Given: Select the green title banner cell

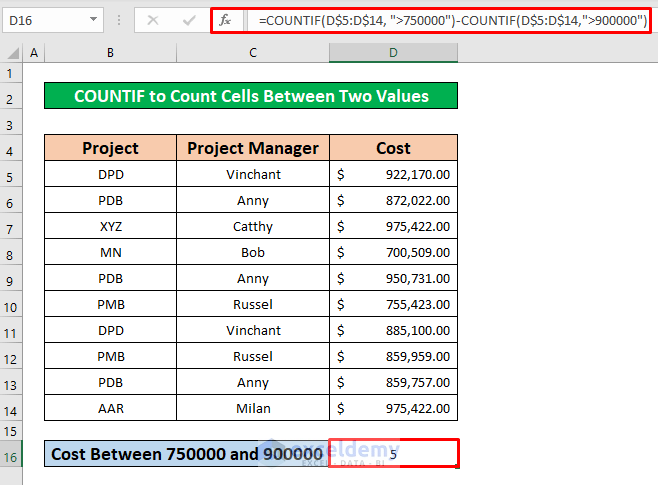Looking at the screenshot, I should tap(251, 96).
